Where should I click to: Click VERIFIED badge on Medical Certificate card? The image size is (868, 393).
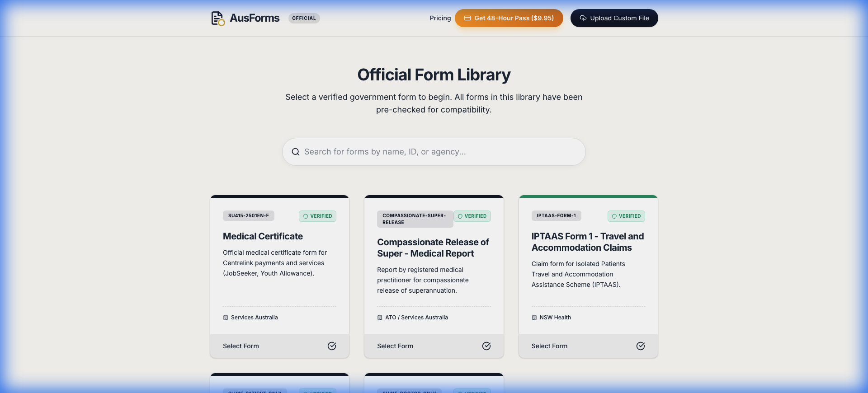point(317,216)
